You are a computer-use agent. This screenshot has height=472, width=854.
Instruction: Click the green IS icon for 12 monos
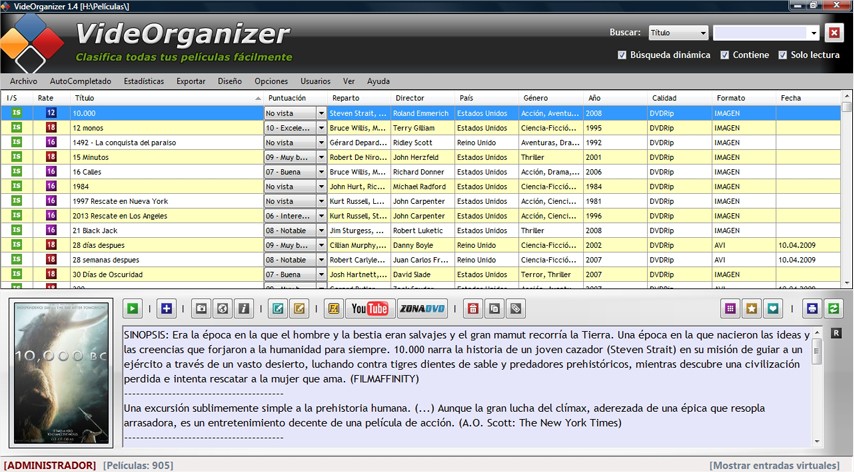pos(16,127)
